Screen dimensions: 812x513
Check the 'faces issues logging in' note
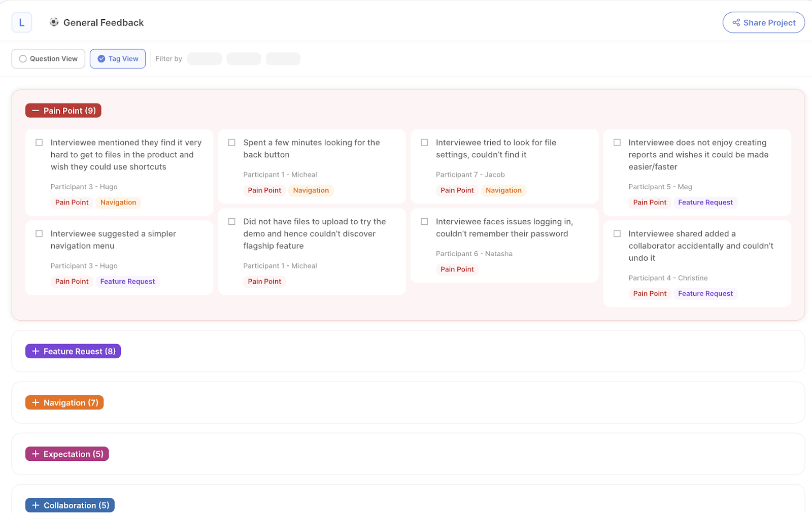click(x=424, y=222)
